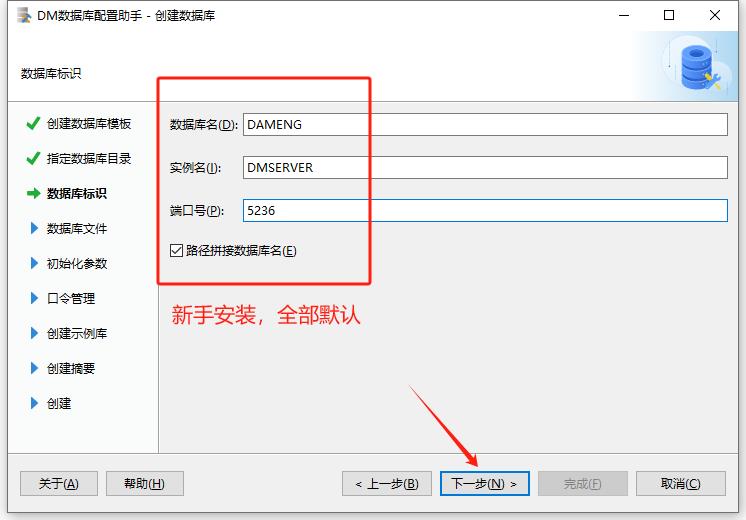Focus 实例名 field containing DMSERVER
The image size is (746, 520).
pos(484,168)
